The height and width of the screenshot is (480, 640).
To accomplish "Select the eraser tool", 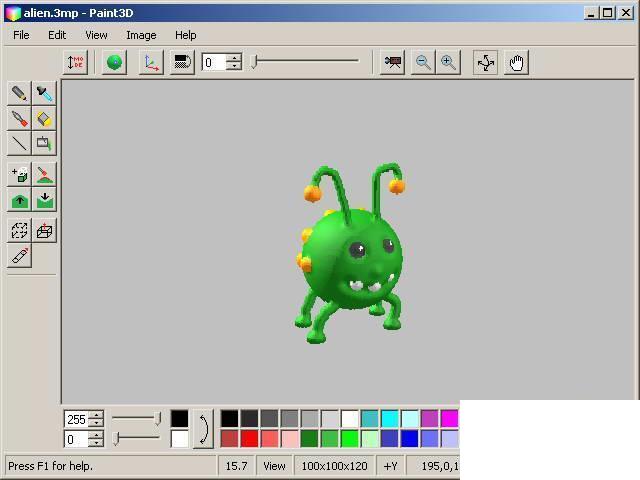I will click(19, 256).
